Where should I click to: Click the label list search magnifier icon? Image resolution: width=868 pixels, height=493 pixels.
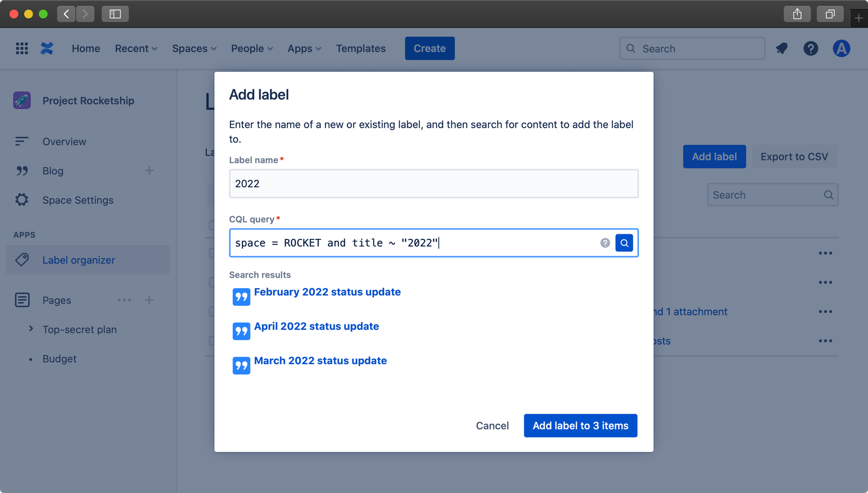(828, 195)
